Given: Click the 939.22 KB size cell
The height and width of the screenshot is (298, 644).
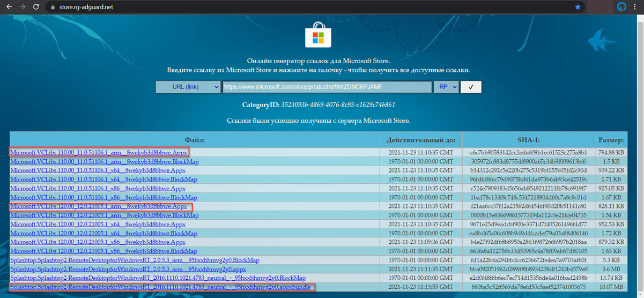Looking at the screenshot, I should point(612,171).
